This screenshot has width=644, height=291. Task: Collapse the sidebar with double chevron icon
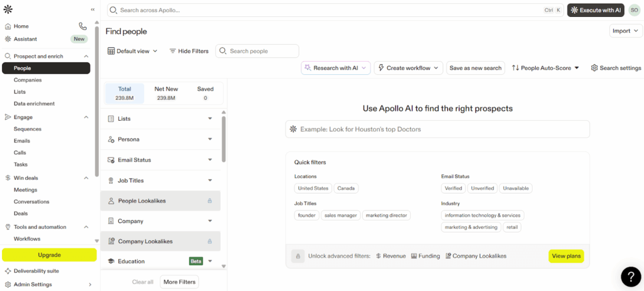93,9
